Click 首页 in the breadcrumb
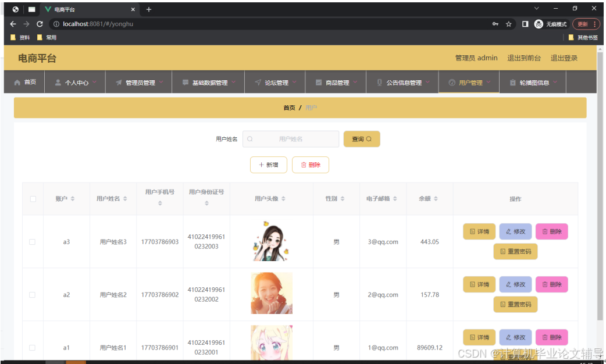This screenshot has width=606, height=364. pos(289,108)
